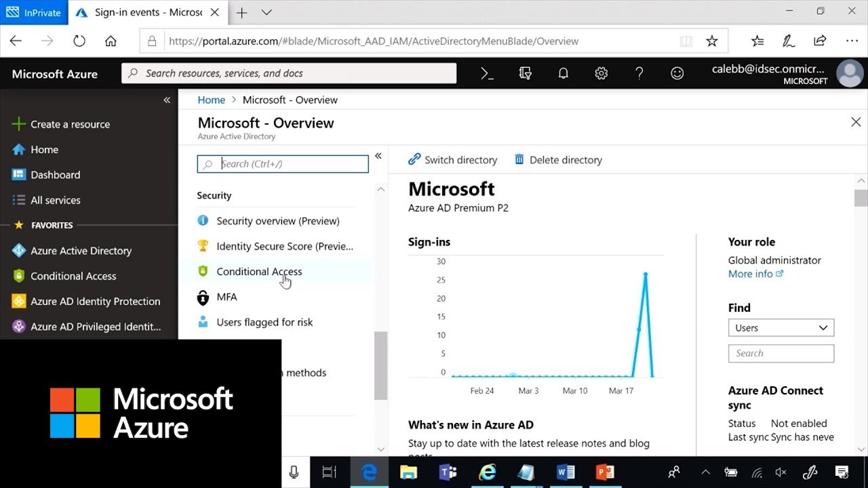Click the Cortana microphone icon
Image resolution: width=868 pixels, height=488 pixels.
click(x=294, y=472)
